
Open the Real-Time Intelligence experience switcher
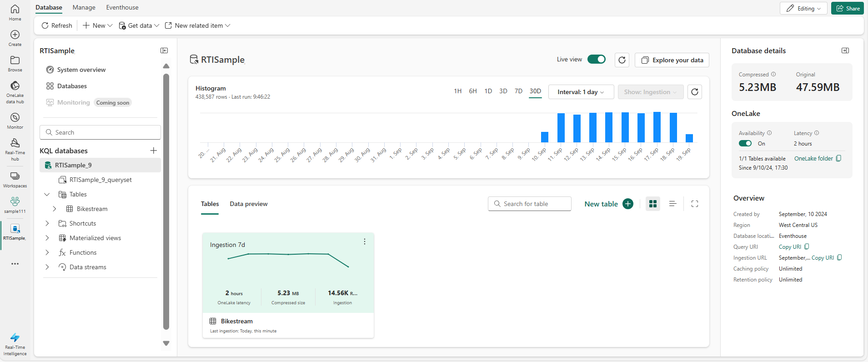[15, 344]
